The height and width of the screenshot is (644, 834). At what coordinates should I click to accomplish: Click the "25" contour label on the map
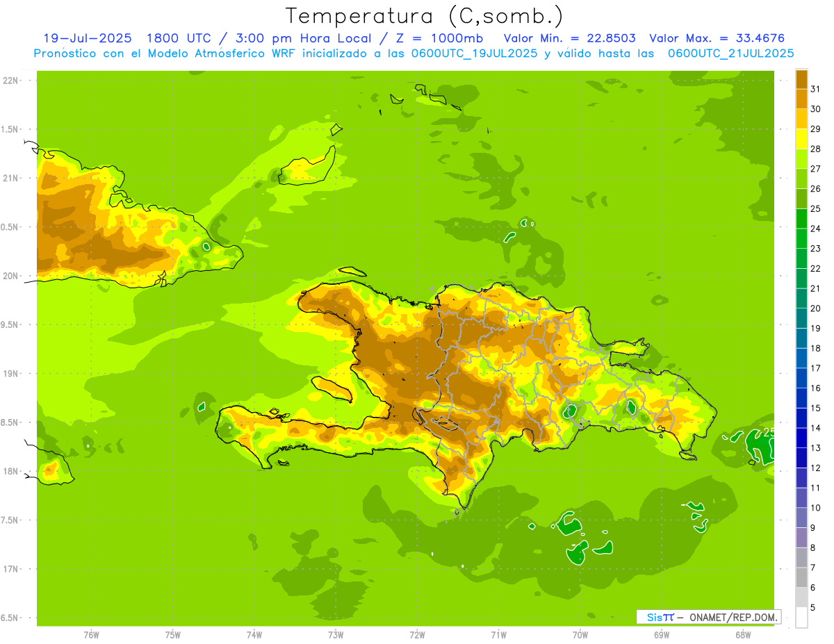[x=769, y=432]
